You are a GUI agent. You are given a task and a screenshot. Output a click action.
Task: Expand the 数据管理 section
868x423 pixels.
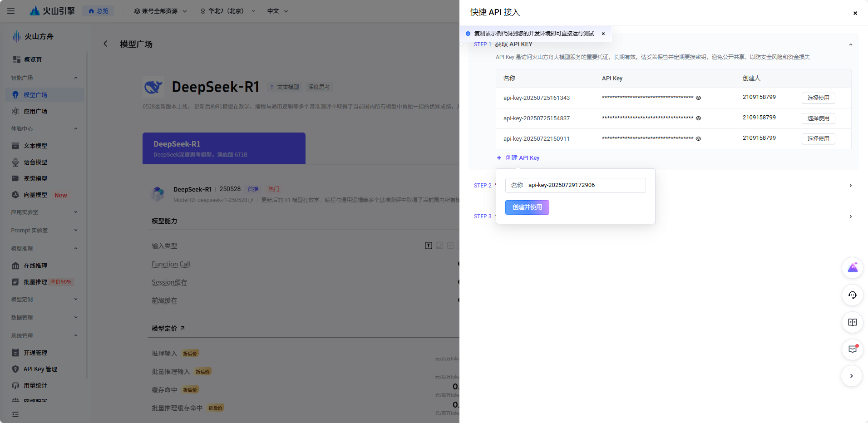point(76,317)
